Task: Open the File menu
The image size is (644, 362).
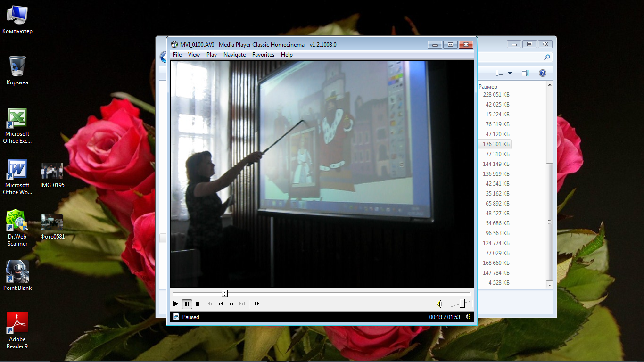Action: pyautogui.click(x=177, y=55)
